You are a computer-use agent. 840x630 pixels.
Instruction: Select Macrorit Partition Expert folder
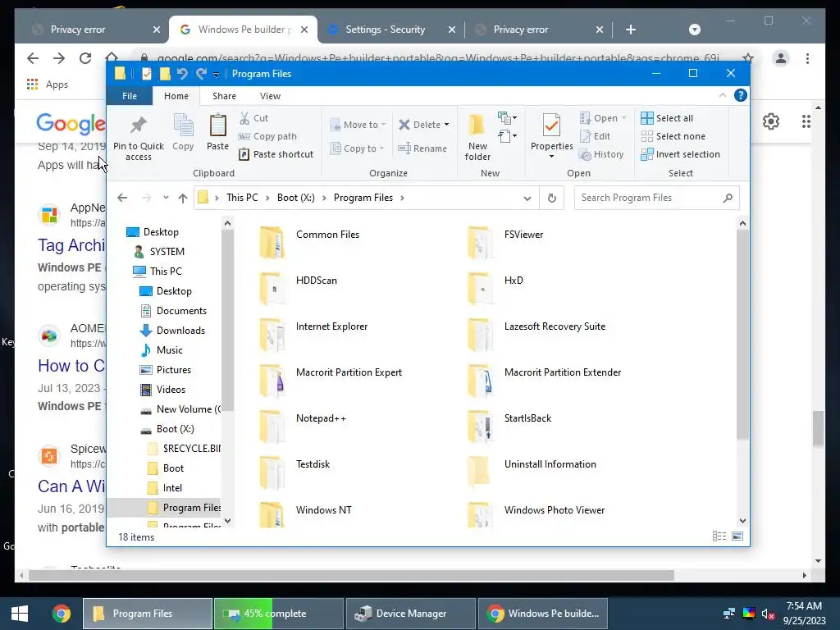(x=331, y=381)
